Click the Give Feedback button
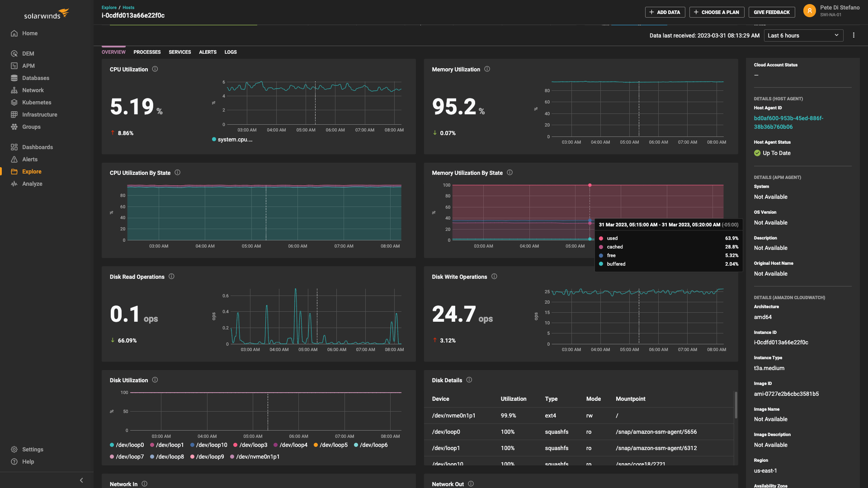Viewport: 868px width, 488px height. [x=772, y=12]
